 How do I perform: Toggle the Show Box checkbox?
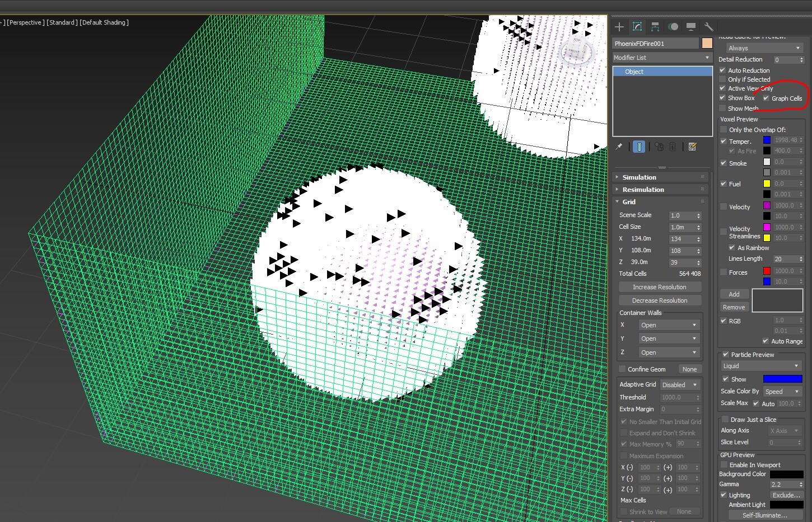point(722,97)
